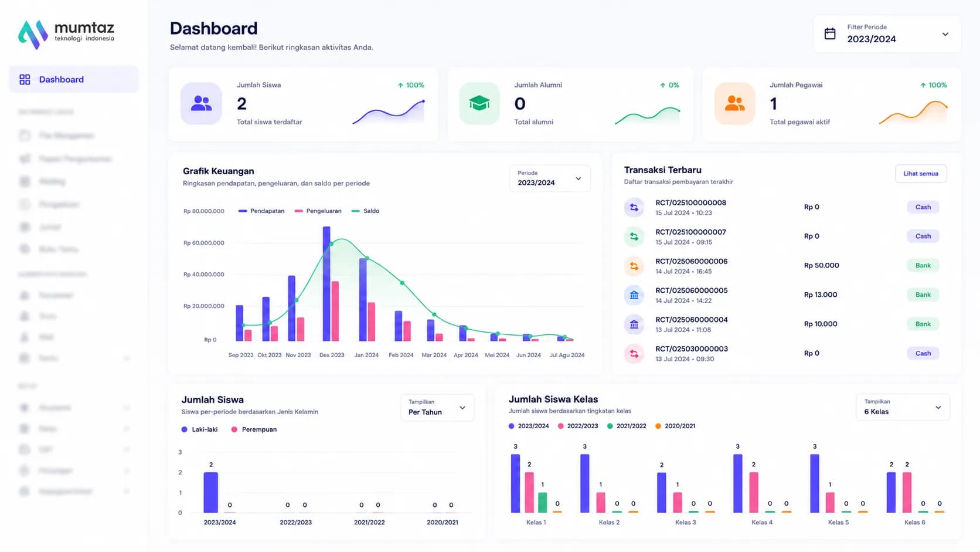Click the mumtaz teknologi indonesia logo

coord(66,34)
